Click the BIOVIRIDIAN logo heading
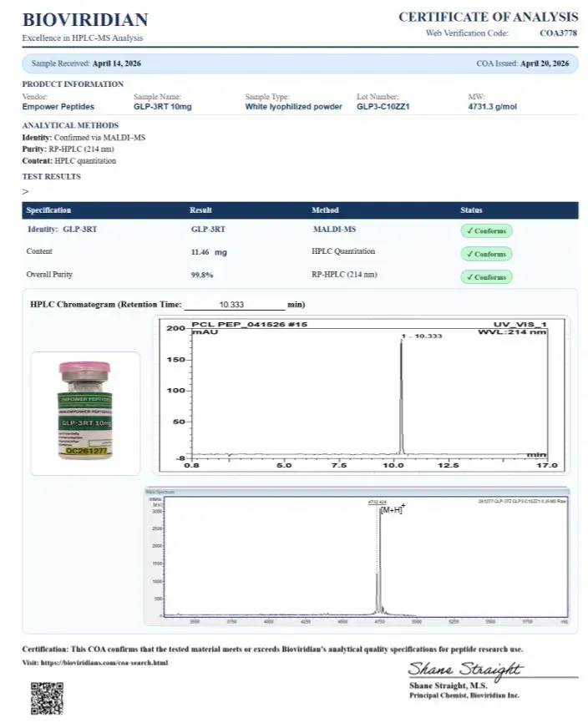Image resolution: width=588 pixels, height=728 pixels. pyautogui.click(x=85, y=19)
